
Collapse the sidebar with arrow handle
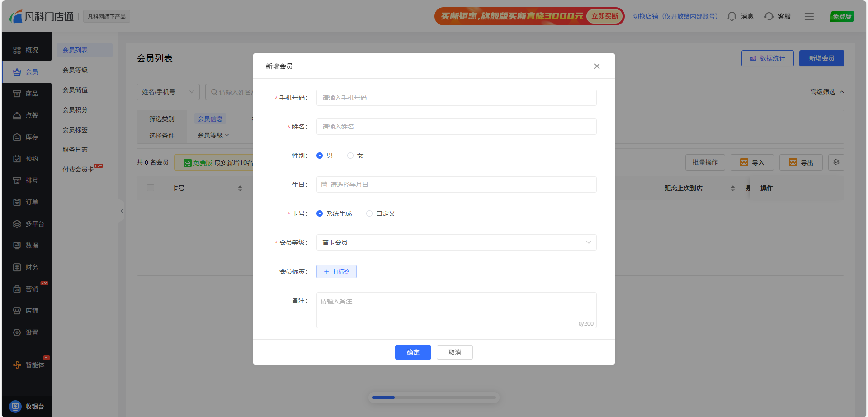(121, 211)
